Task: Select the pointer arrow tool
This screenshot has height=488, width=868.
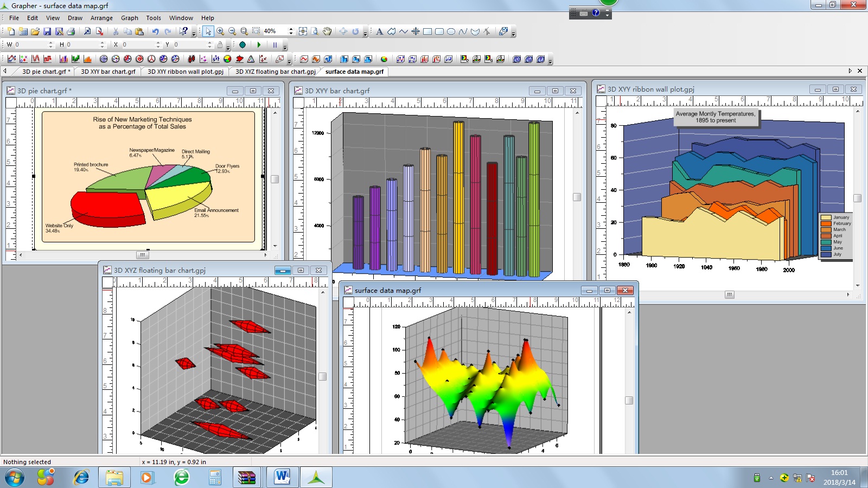Action: [208, 31]
